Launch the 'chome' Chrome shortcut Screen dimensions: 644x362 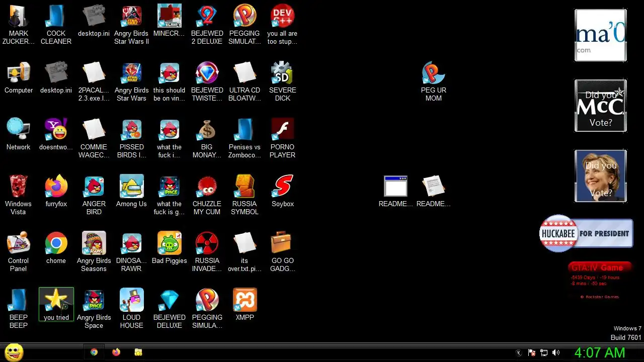click(x=56, y=248)
